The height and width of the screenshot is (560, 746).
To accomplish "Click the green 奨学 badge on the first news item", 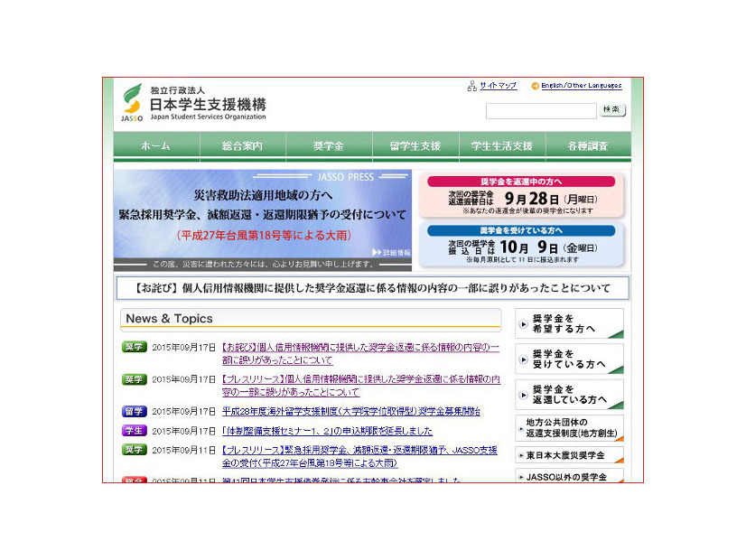I will [133, 348].
